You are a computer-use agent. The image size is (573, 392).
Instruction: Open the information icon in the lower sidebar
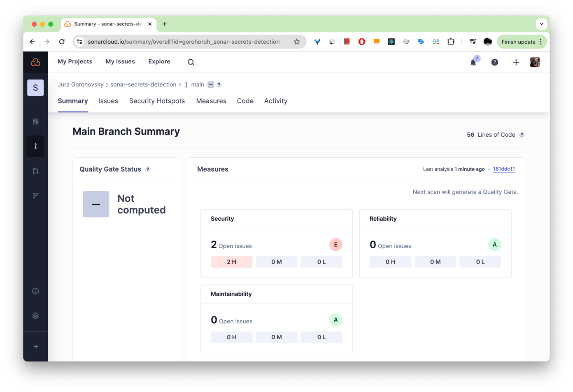click(35, 291)
